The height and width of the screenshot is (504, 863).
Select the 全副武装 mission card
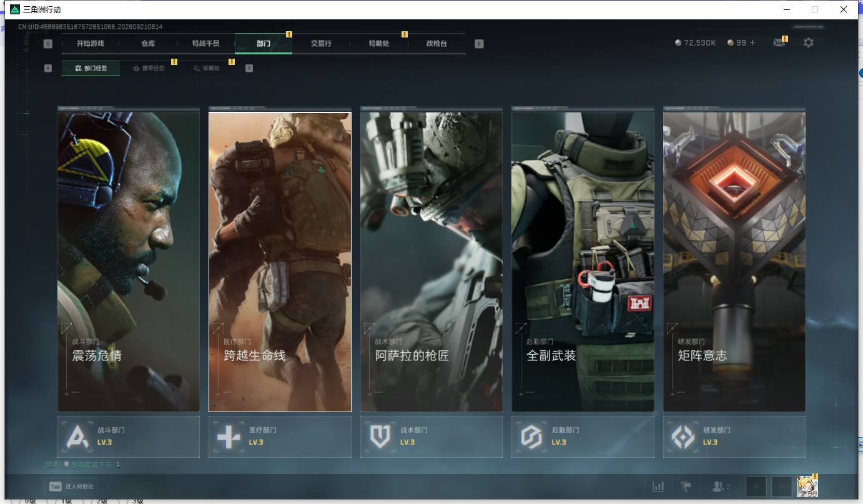click(583, 262)
